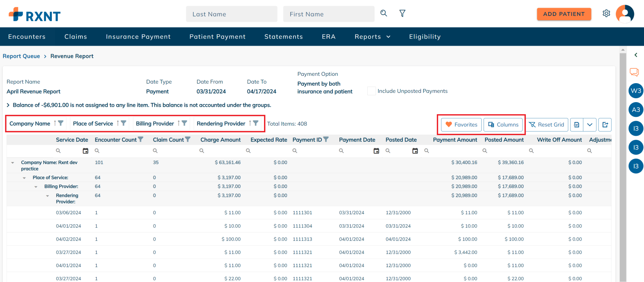This screenshot has width=644, height=282.
Task: Click the search icon under Payment ID
Action: 295,151
